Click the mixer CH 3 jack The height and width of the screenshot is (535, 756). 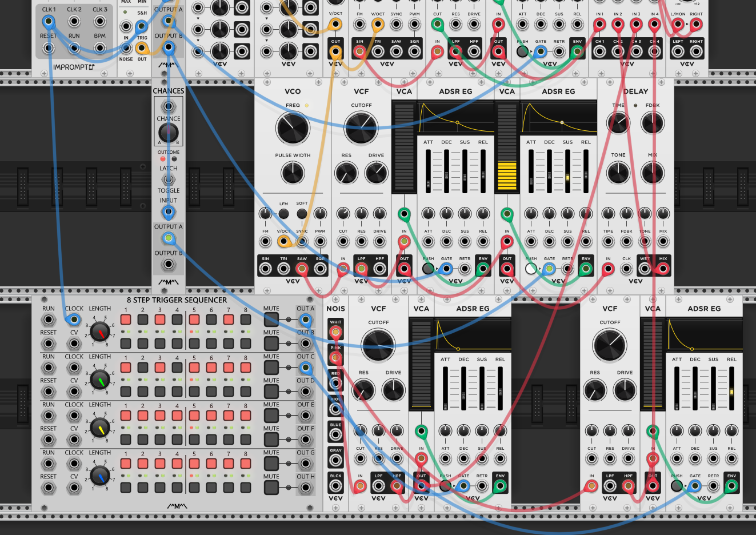pos(636,51)
